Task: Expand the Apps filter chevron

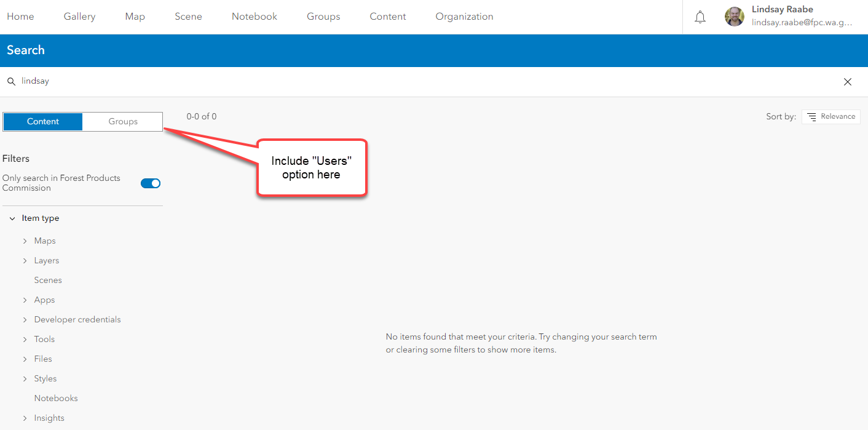Action: [25, 300]
